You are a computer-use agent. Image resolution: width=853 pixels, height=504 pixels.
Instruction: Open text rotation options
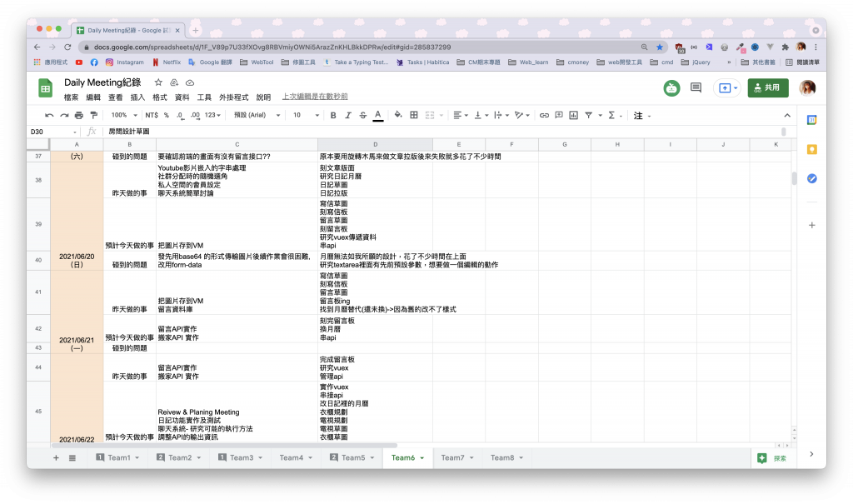pyautogui.click(x=521, y=116)
